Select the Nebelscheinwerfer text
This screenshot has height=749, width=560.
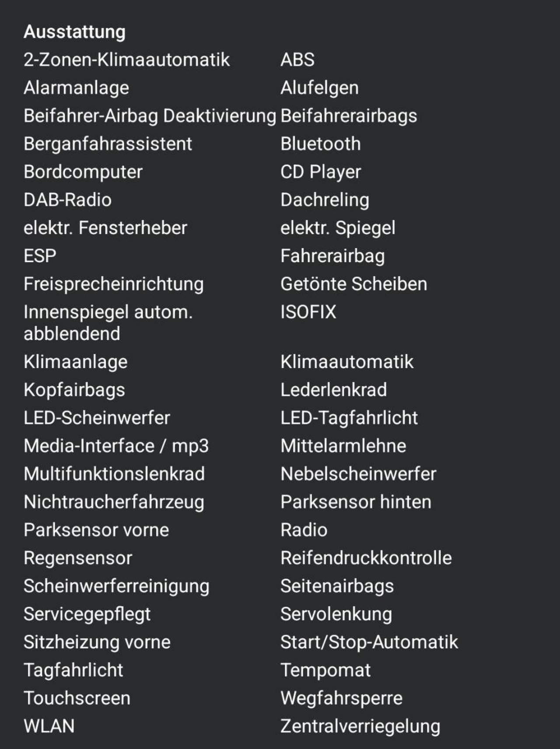click(x=358, y=474)
